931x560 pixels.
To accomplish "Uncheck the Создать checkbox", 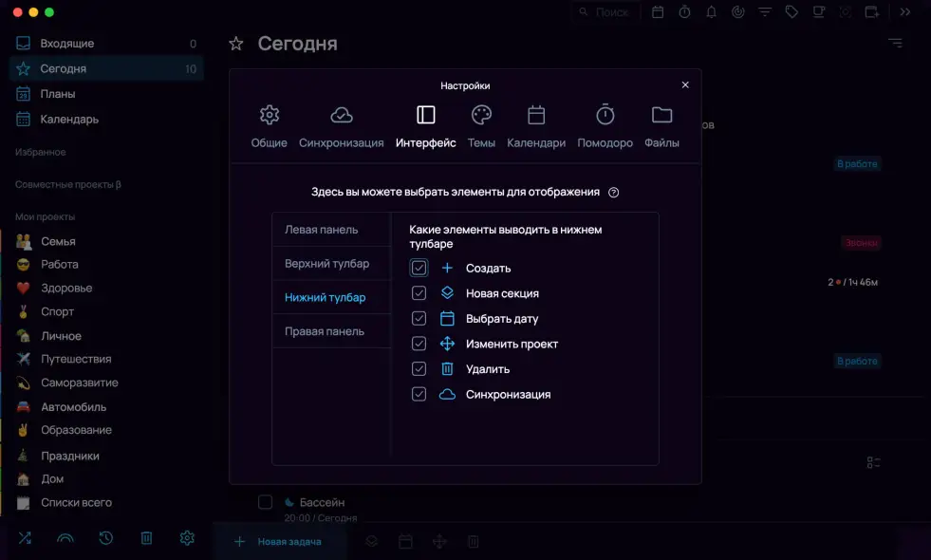I will coord(419,268).
